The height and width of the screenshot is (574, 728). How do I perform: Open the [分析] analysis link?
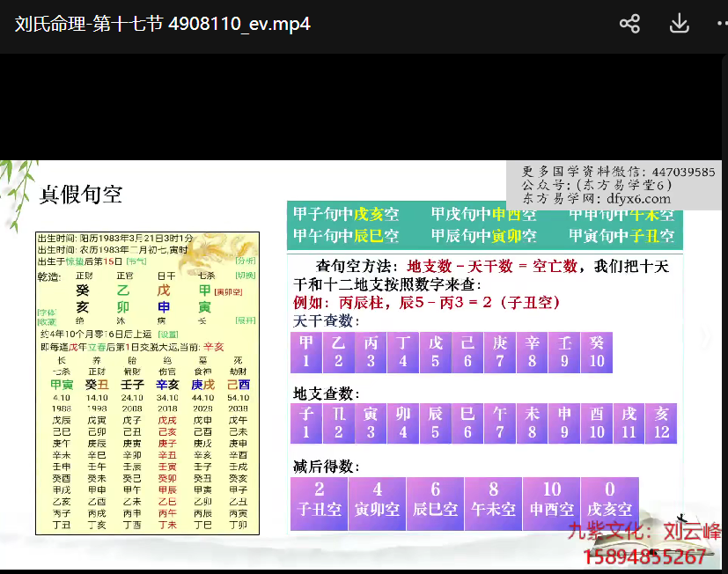(x=246, y=261)
